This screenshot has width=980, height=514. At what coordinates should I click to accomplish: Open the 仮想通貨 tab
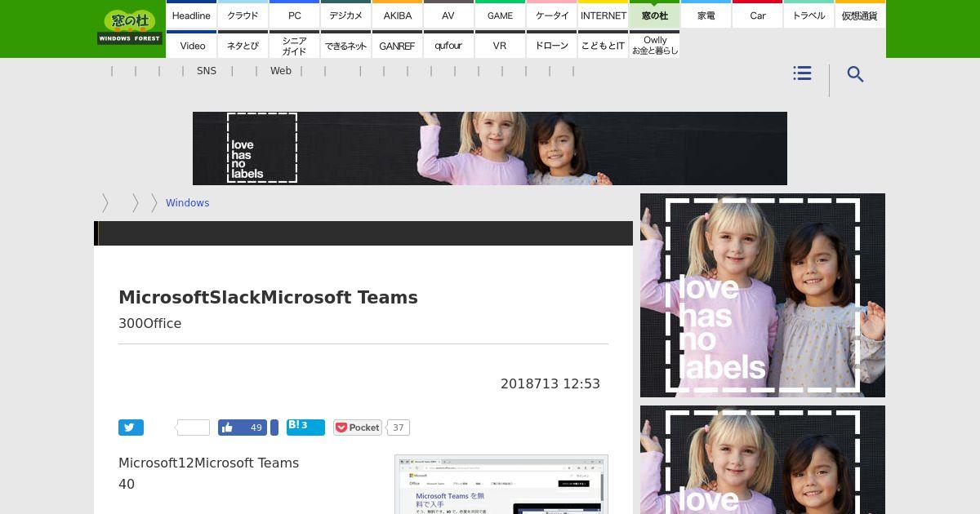click(860, 15)
